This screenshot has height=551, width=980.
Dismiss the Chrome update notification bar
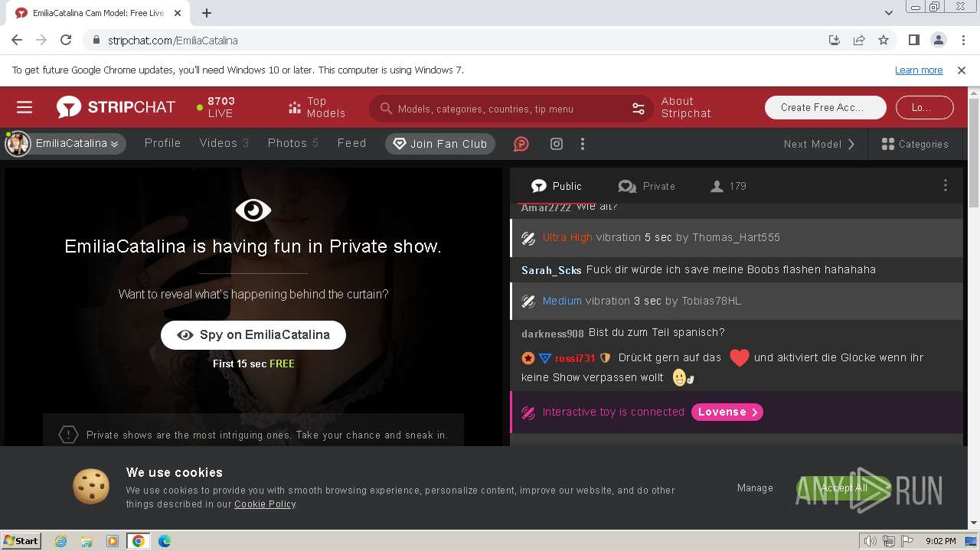[x=962, y=70]
